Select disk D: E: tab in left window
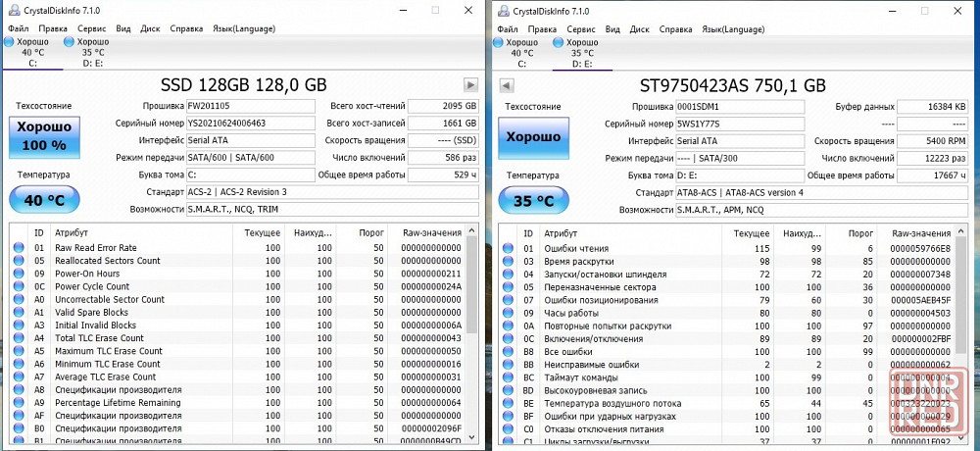The width and height of the screenshot is (980, 451). click(93, 53)
